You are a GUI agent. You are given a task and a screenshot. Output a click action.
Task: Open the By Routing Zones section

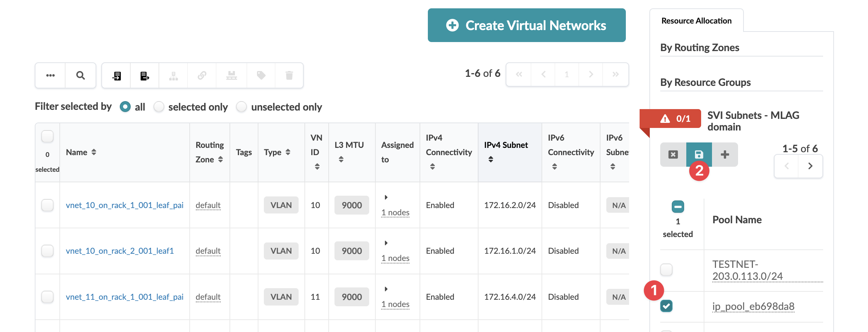(x=699, y=47)
